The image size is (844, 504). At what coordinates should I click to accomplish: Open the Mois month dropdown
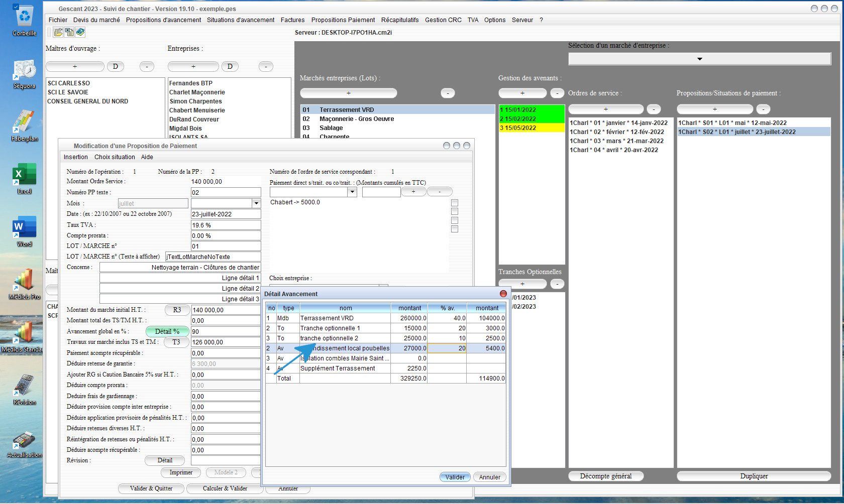[x=256, y=203]
